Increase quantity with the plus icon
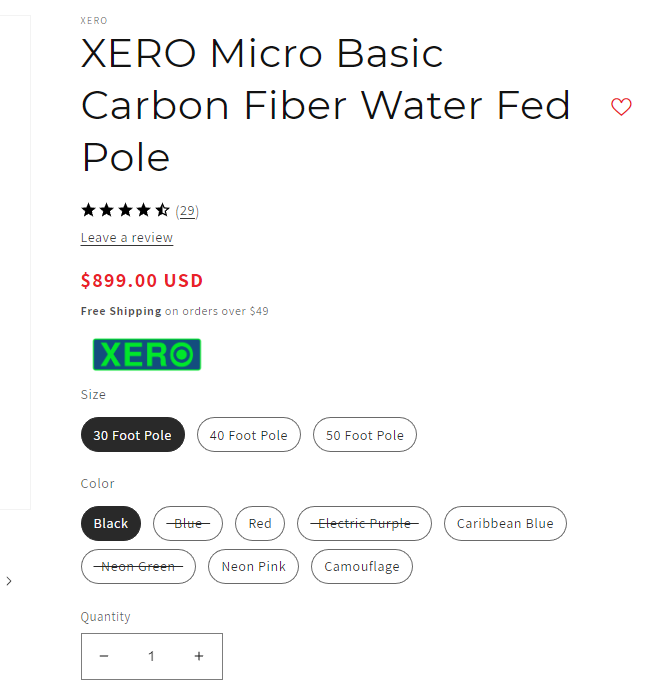The image size is (671, 689). 199,656
